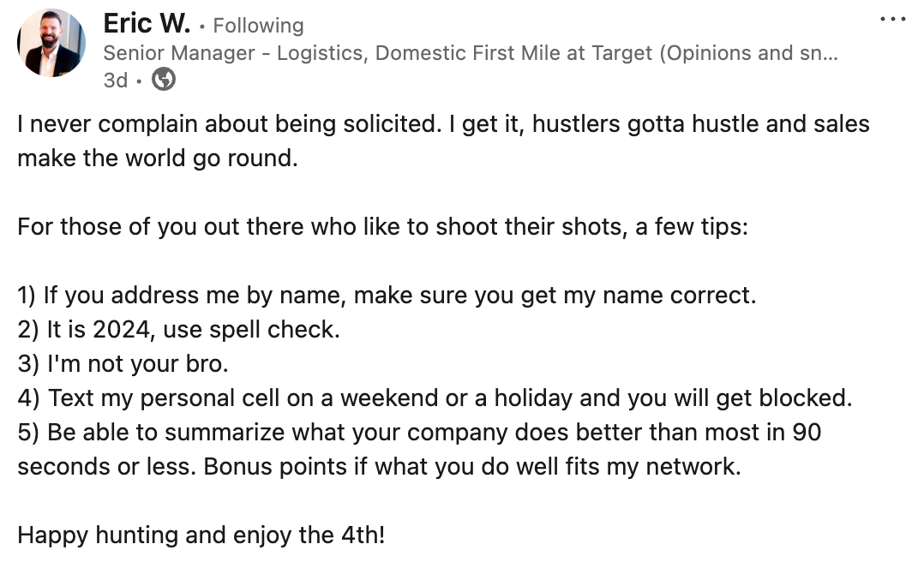This screenshot has height=562, width=924.
Task: Click the 3d post timestamp
Action: tap(115, 80)
